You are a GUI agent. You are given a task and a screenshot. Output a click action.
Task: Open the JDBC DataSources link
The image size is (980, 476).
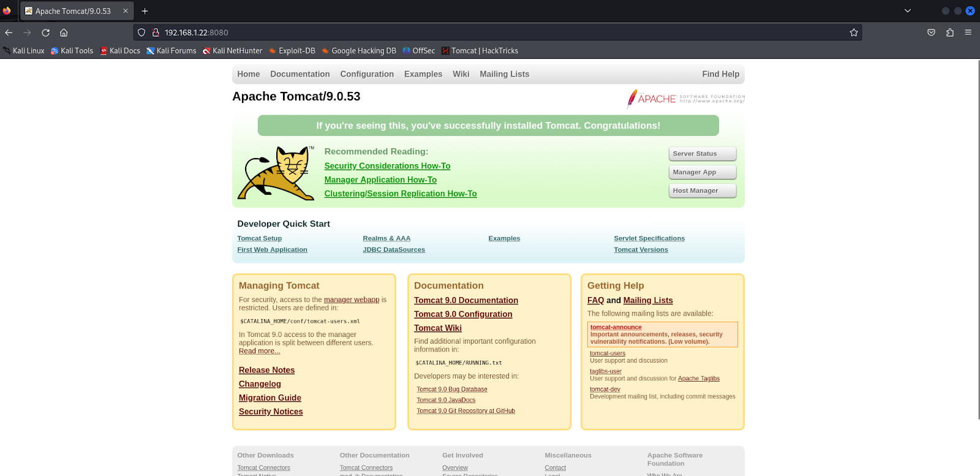(394, 249)
